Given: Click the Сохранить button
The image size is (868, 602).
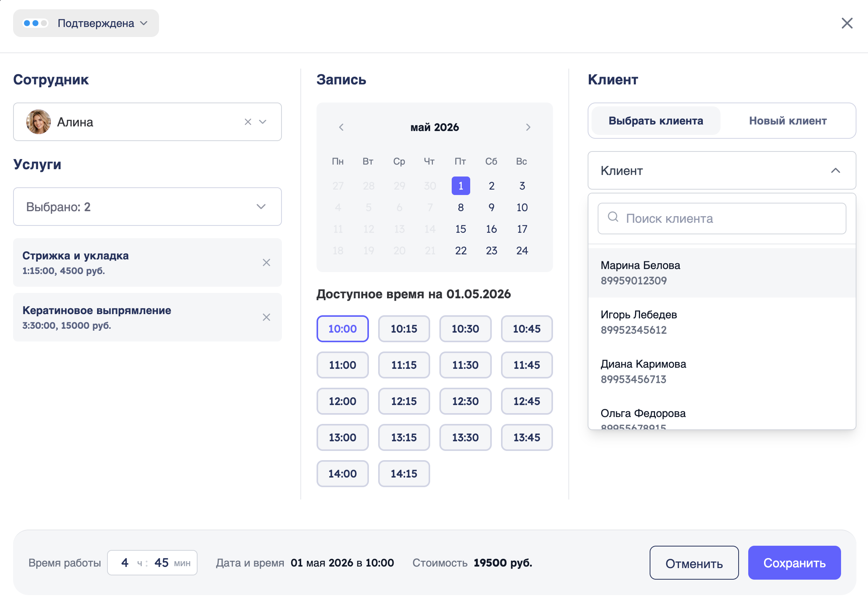Looking at the screenshot, I should [794, 563].
